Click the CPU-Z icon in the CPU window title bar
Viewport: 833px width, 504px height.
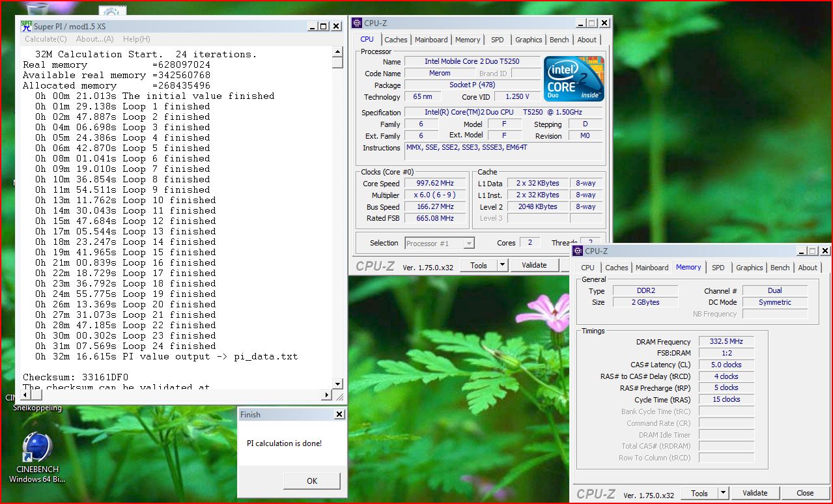[356, 23]
